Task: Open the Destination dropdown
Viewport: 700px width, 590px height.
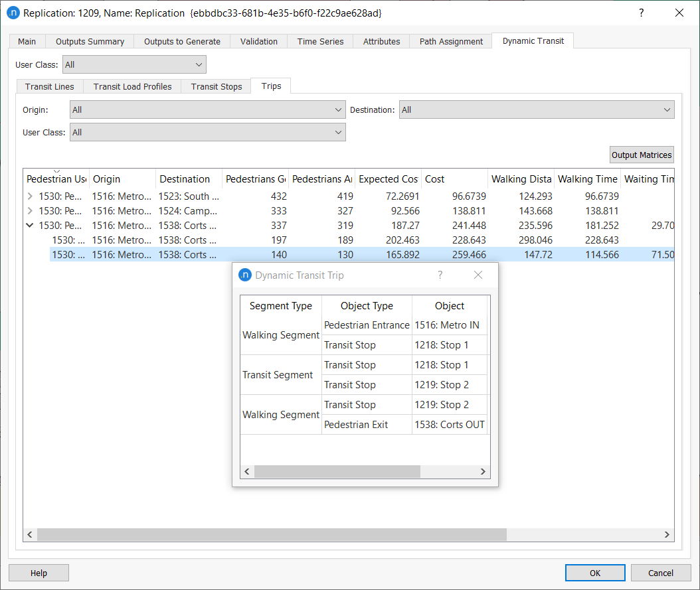Action: pyautogui.click(x=666, y=110)
